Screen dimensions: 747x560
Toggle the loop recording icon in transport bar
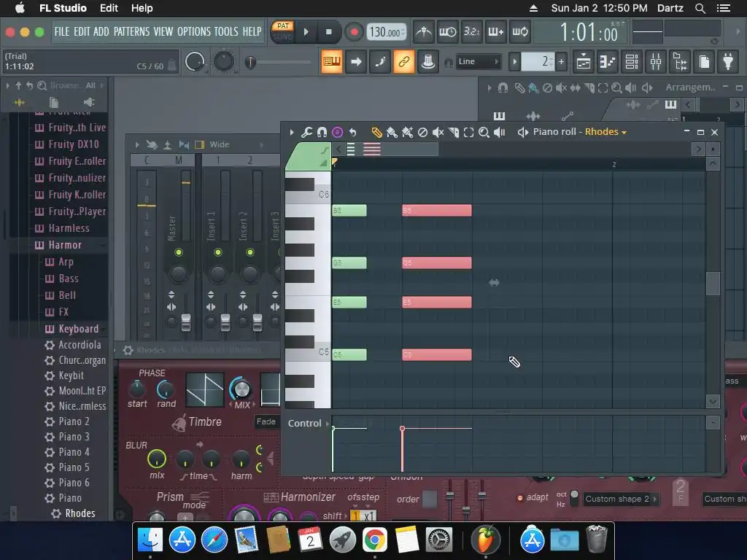(519, 32)
